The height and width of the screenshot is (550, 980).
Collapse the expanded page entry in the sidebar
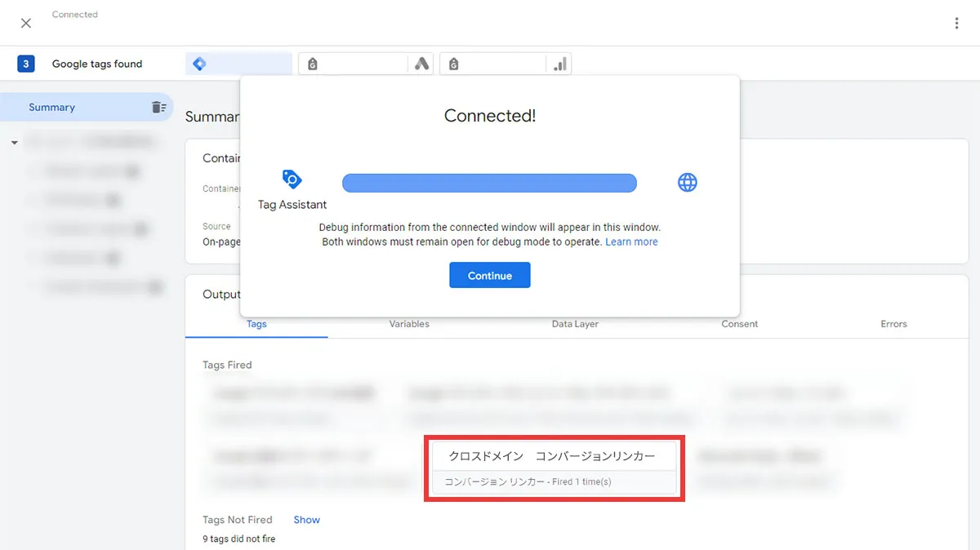click(x=13, y=140)
